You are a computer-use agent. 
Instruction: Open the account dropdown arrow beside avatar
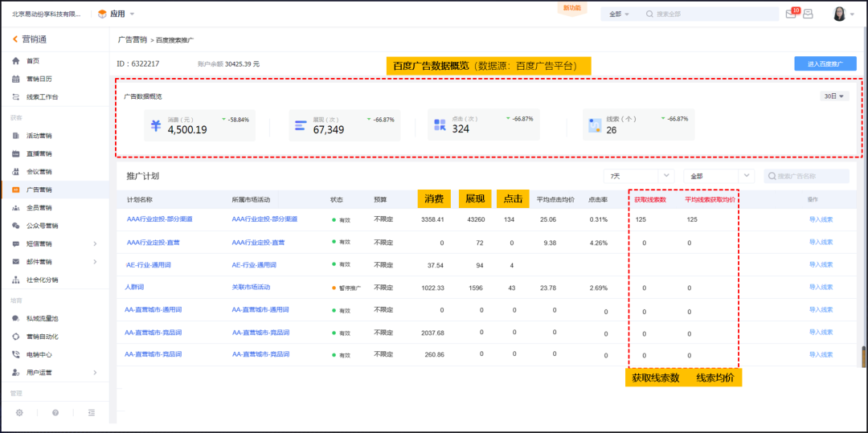tap(852, 14)
